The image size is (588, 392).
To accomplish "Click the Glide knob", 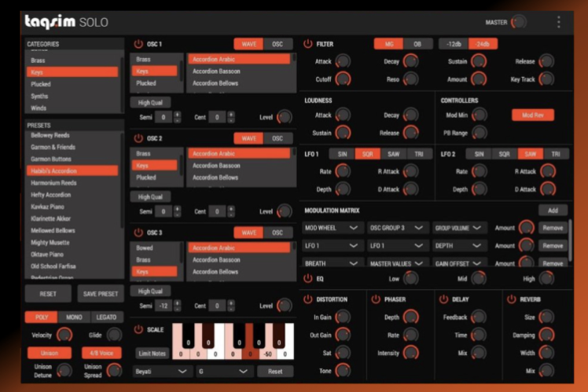I will 114,335.
